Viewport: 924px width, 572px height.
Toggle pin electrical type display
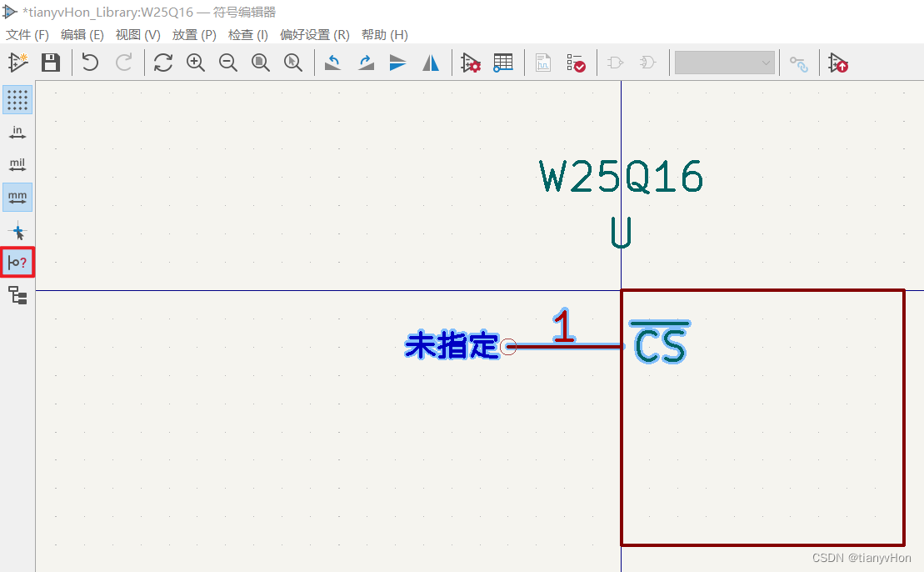pos(17,263)
